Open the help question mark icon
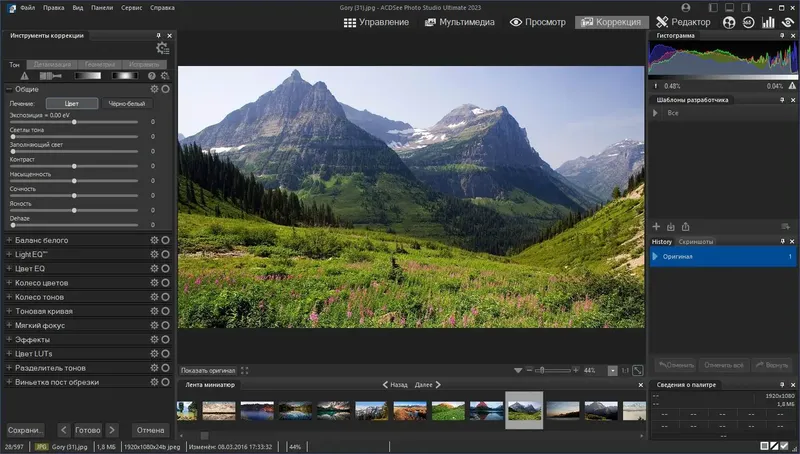 [x=152, y=76]
